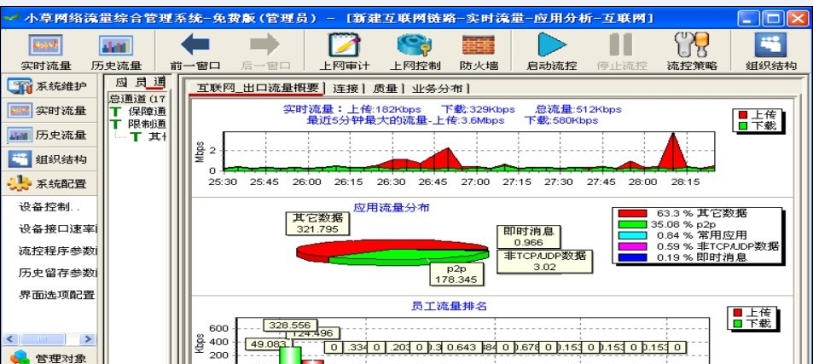Click the 非TCP/UDP数据 3.02 pie label

point(544,261)
